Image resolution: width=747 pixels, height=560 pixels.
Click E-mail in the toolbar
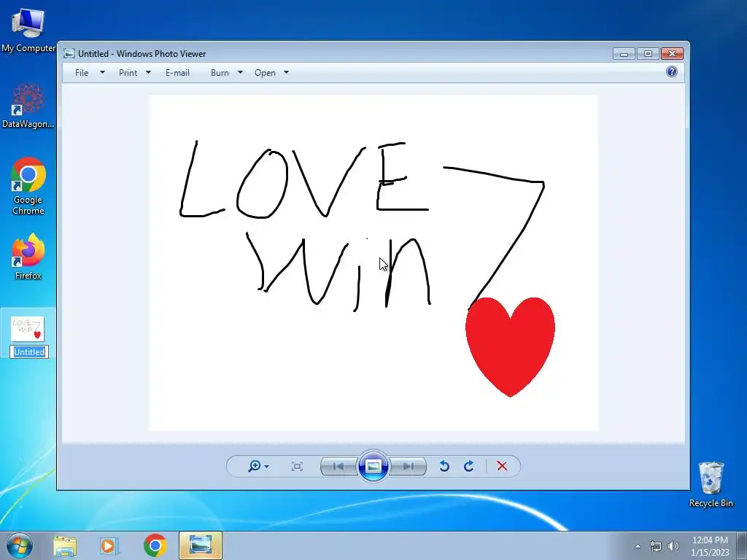[x=177, y=73]
